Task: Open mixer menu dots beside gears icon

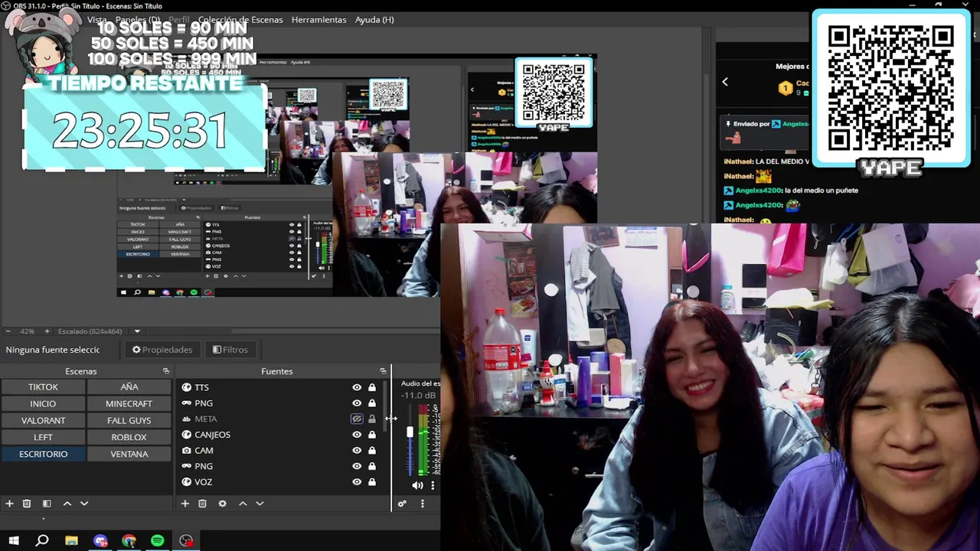Action: pyautogui.click(x=422, y=504)
